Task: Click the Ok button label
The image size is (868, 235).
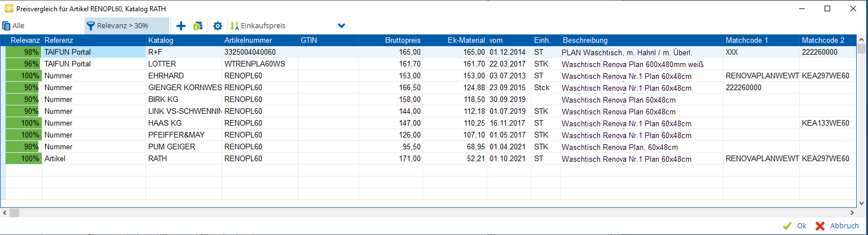Action: pos(801,226)
